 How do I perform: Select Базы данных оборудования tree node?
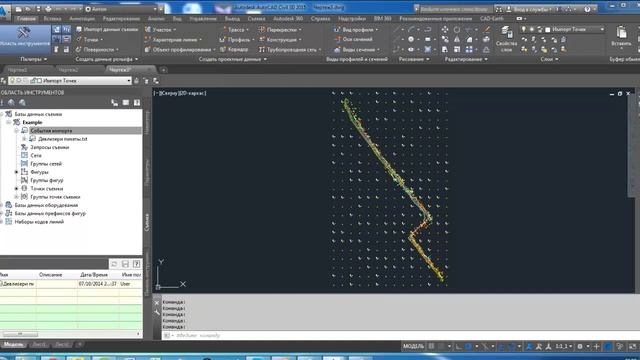pos(46,205)
